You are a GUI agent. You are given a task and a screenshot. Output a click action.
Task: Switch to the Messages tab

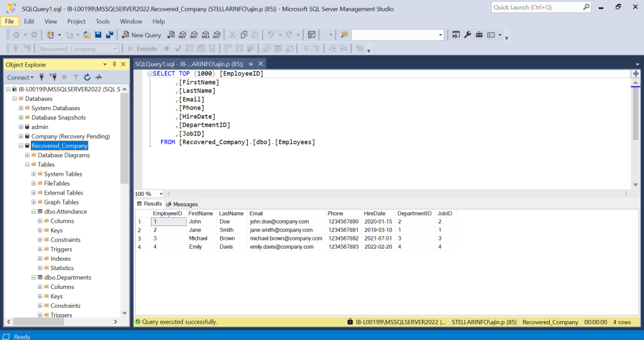pyautogui.click(x=182, y=204)
